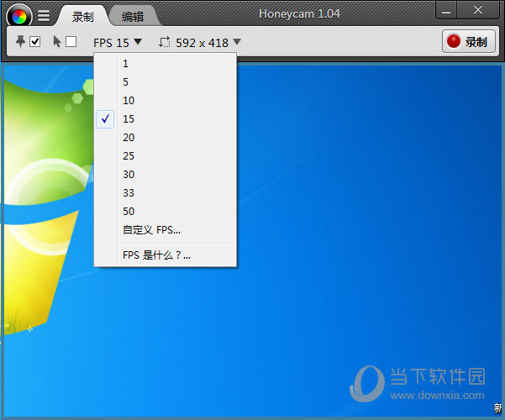Image resolution: width=505 pixels, height=420 pixels.
Task: Select 5 FPS from the menu
Action: click(x=166, y=81)
